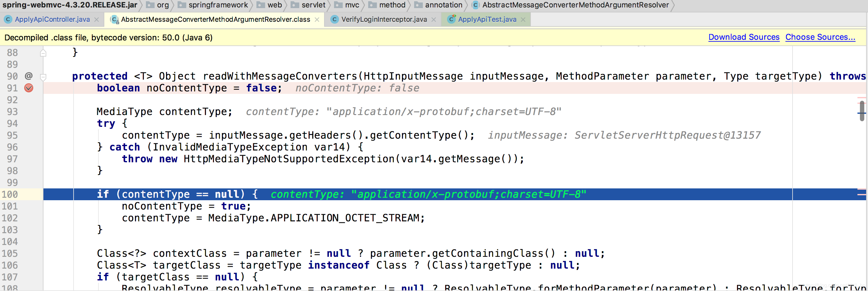Screen dimensions: 868x291
Task: Click the Download Sources link
Action: click(744, 37)
